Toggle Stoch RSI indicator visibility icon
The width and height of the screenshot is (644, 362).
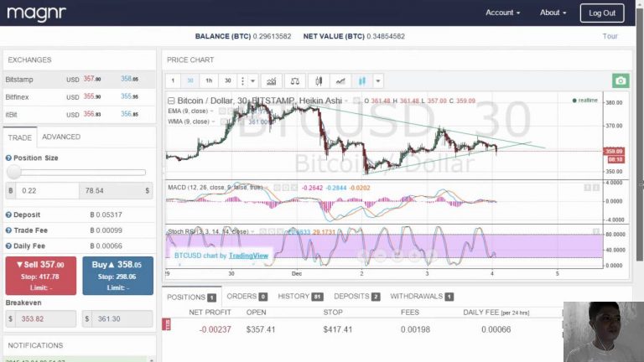pyautogui.click(x=263, y=231)
